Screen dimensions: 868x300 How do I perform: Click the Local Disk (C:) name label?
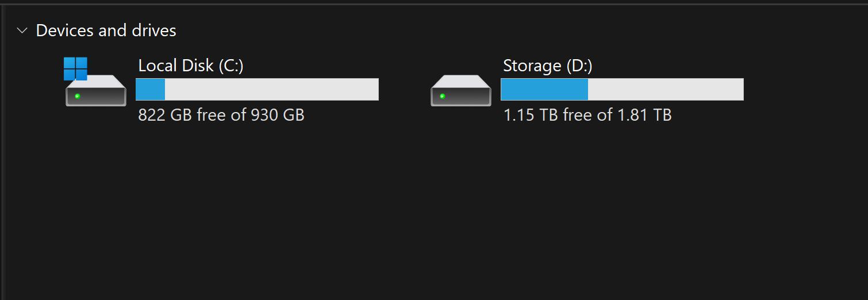tap(191, 66)
